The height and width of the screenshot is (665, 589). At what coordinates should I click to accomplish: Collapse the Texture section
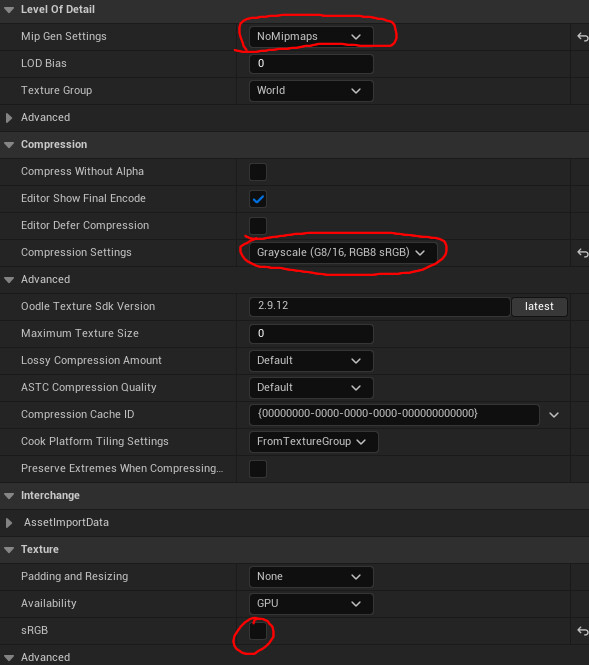(9, 550)
